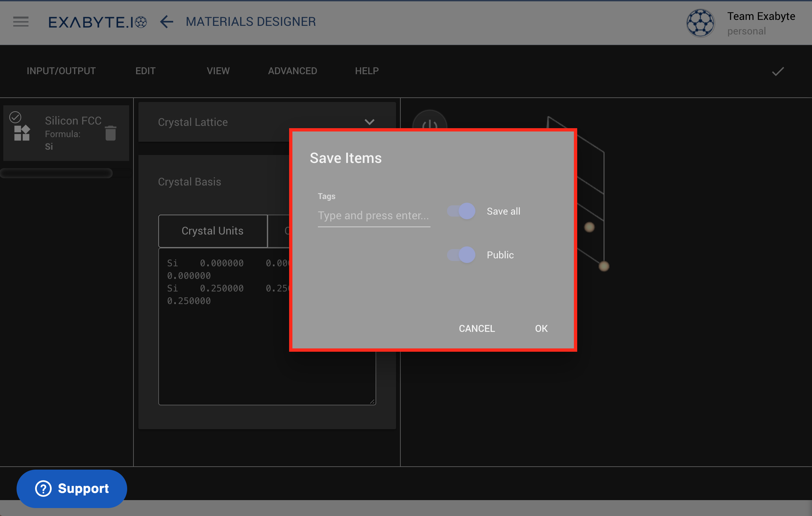The width and height of the screenshot is (812, 516).
Task: Click the question mark icon on Support button
Action: (x=43, y=488)
